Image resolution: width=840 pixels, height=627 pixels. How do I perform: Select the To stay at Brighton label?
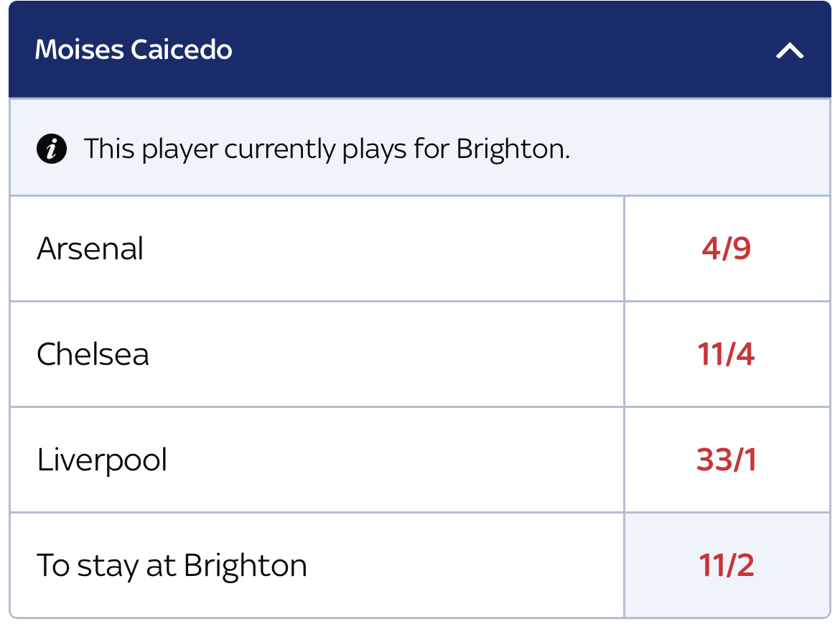pyautogui.click(x=172, y=566)
